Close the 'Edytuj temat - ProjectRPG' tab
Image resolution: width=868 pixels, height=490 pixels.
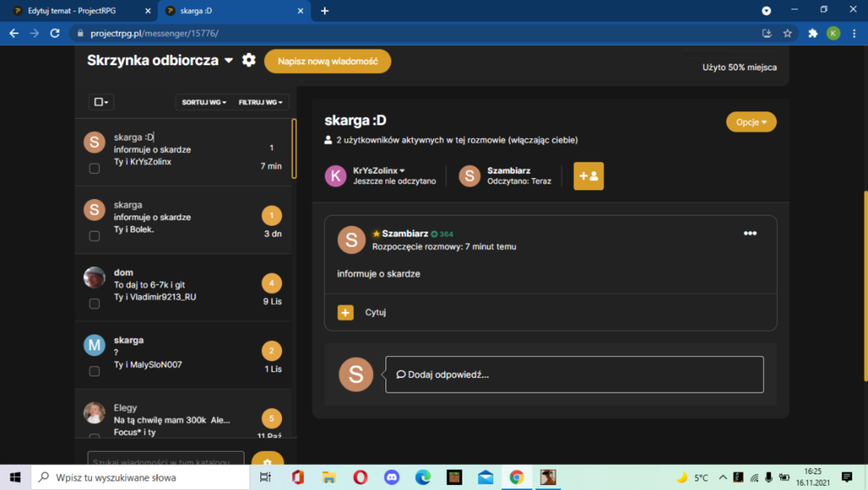[148, 10]
